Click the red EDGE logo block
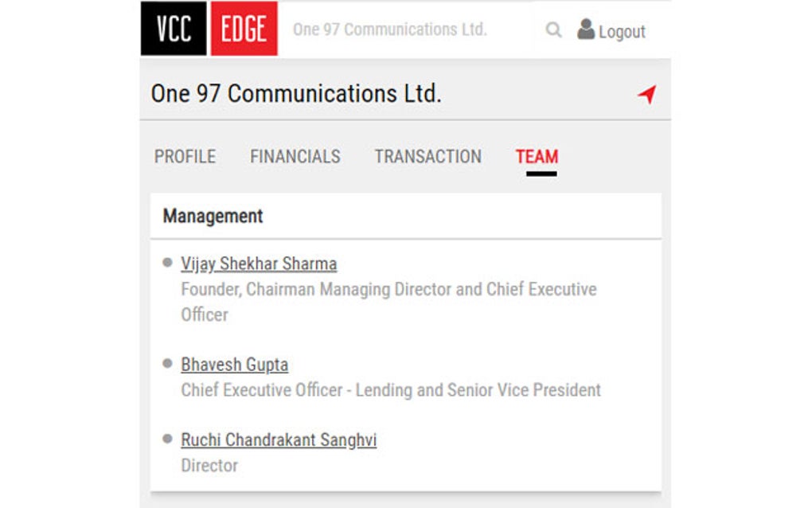The height and width of the screenshot is (508, 812). [244, 29]
